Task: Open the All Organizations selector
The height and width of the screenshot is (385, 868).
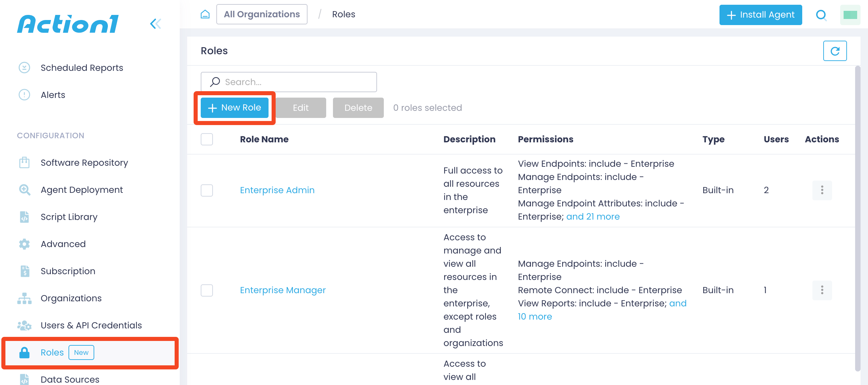Action: [x=262, y=14]
